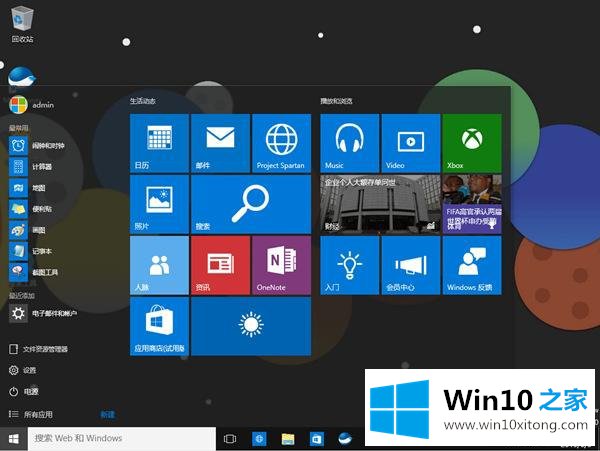Open the Windows Feedback tile
This screenshot has height=451, width=600.
tap(472, 265)
